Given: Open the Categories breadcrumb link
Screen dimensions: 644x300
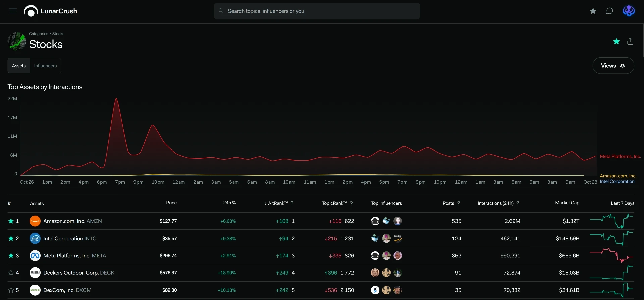Looking at the screenshot, I should pyautogui.click(x=39, y=34).
